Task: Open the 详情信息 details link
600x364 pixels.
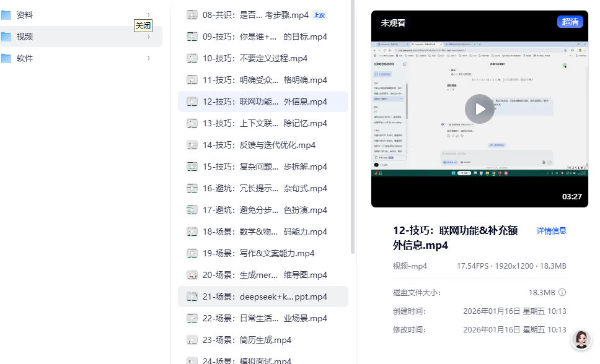Action: (x=551, y=231)
